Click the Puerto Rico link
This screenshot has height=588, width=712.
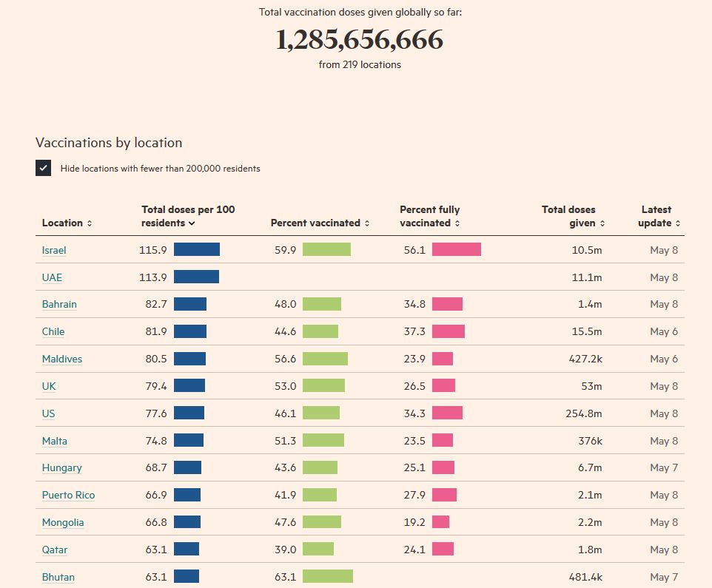(x=68, y=496)
